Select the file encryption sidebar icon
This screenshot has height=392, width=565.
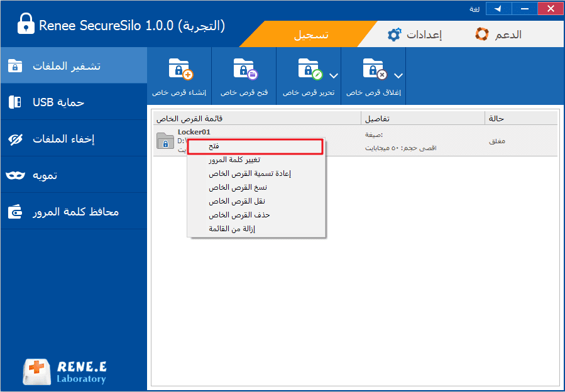[15, 66]
